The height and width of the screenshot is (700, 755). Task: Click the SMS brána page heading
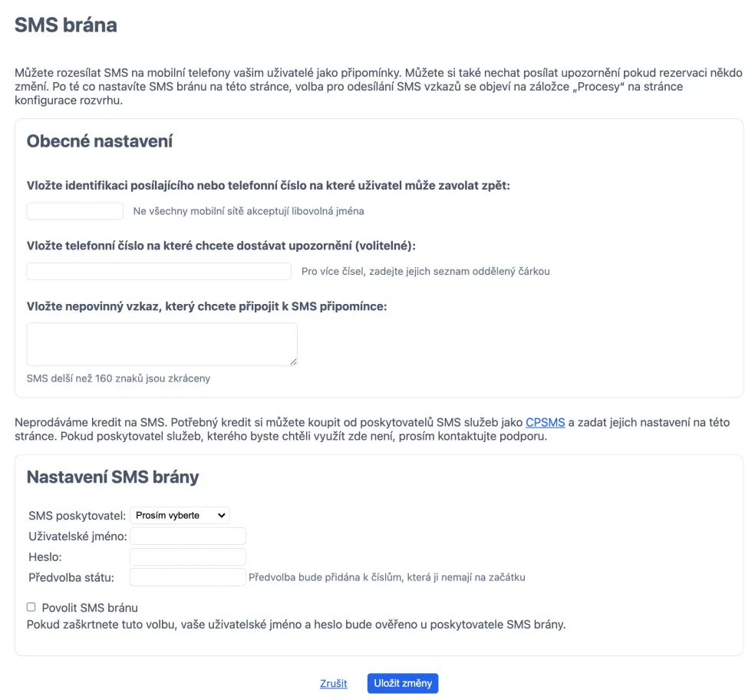(x=66, y=25)
